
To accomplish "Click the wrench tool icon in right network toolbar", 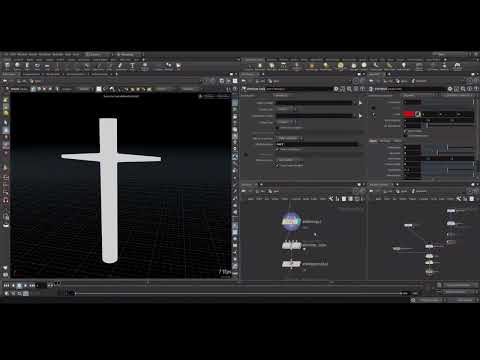I will (459, 199).
